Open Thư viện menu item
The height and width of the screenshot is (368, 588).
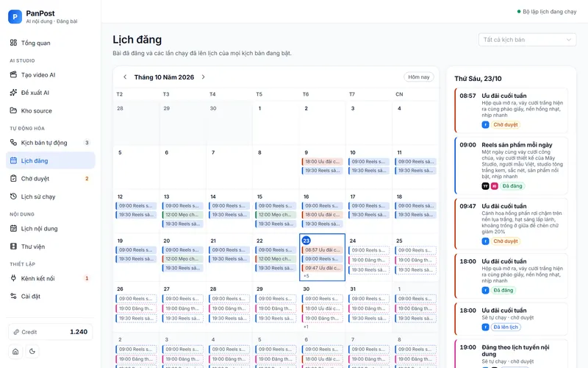pyautogui.click(x=51, y=247)
